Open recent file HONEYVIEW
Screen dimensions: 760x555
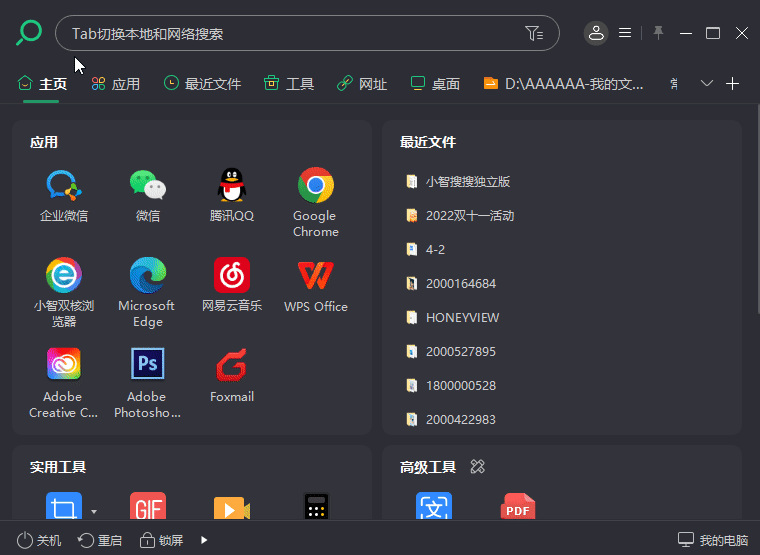tap(452, 317)
